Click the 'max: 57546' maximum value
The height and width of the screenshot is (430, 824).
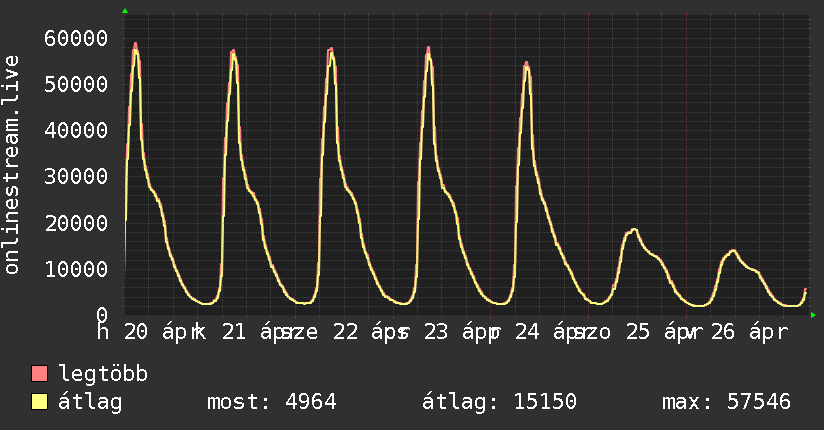click(x=726, y=402)
